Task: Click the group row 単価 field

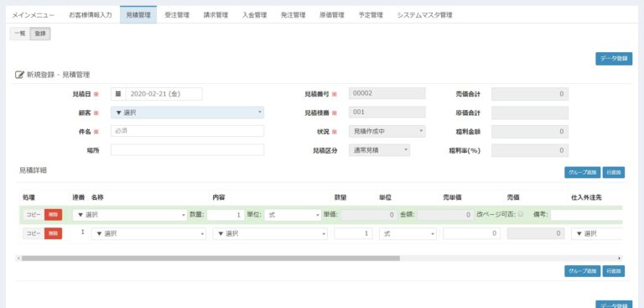Action: pyautogui.click(x=369, y=215)
